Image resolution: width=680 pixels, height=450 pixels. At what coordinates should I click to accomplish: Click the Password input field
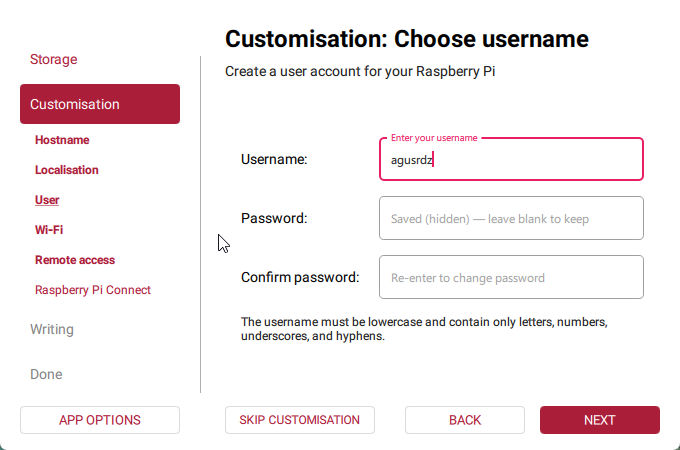[511, 218]
